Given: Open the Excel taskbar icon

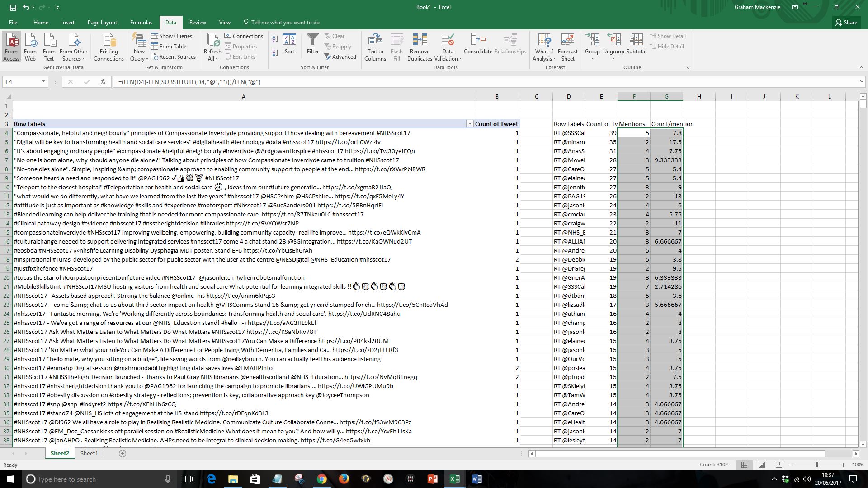Looking at the screenshot, I should 454,479.
